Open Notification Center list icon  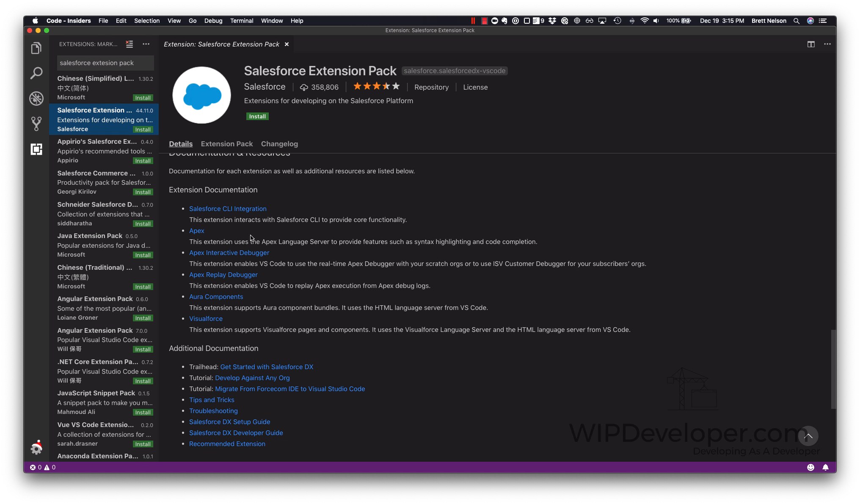823,21
